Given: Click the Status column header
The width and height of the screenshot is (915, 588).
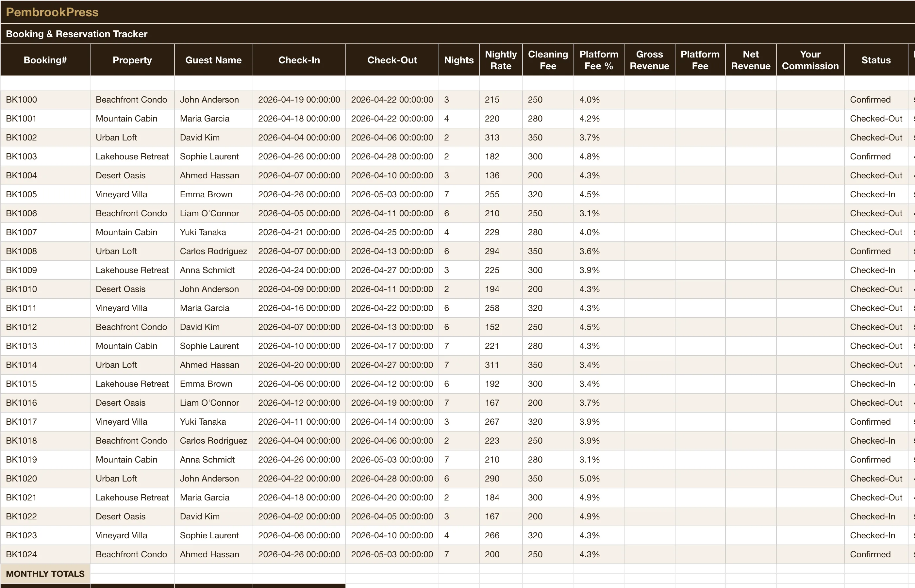Looking at the screenshot, I should pyautogui.click(x=876, y=60).
